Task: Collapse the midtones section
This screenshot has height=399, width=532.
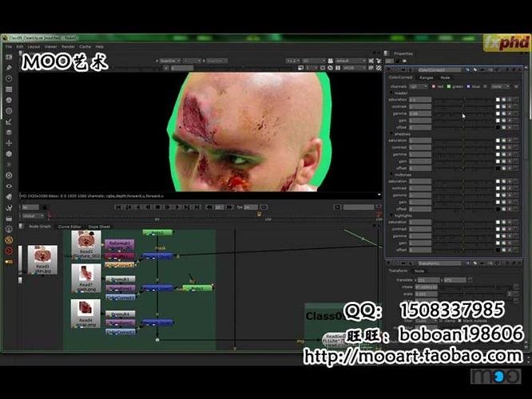Action: point(391,174)
